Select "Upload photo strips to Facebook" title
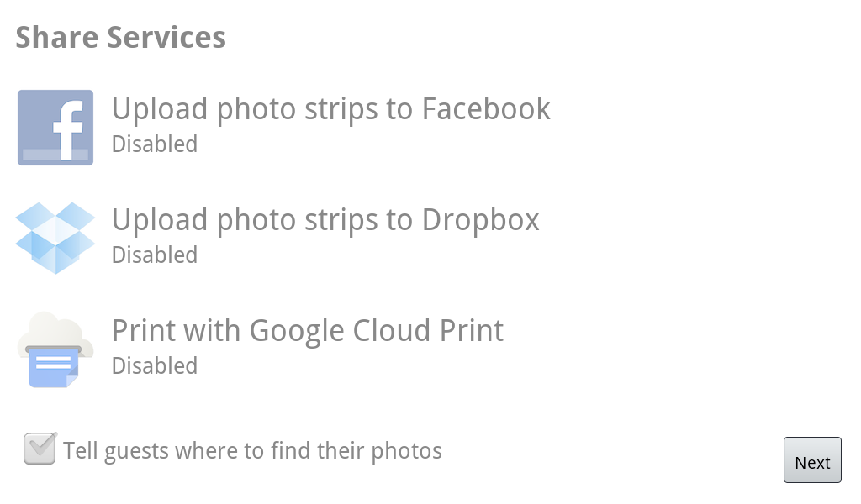The height and width of the screenshot is (504, 861). point(330,109)
